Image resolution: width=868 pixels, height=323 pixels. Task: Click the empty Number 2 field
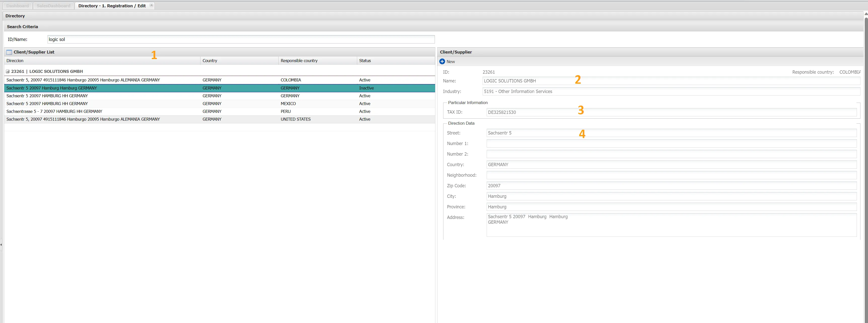(672, 154)
